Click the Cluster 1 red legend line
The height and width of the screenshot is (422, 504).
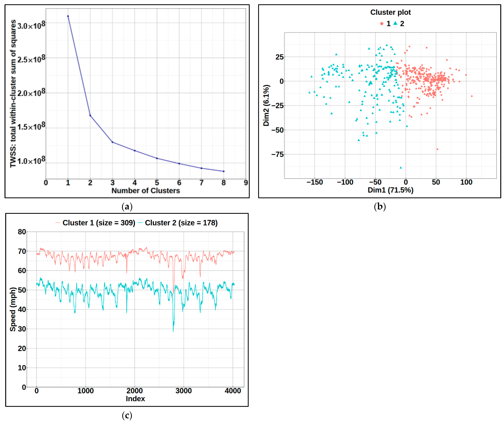[58, 223]
